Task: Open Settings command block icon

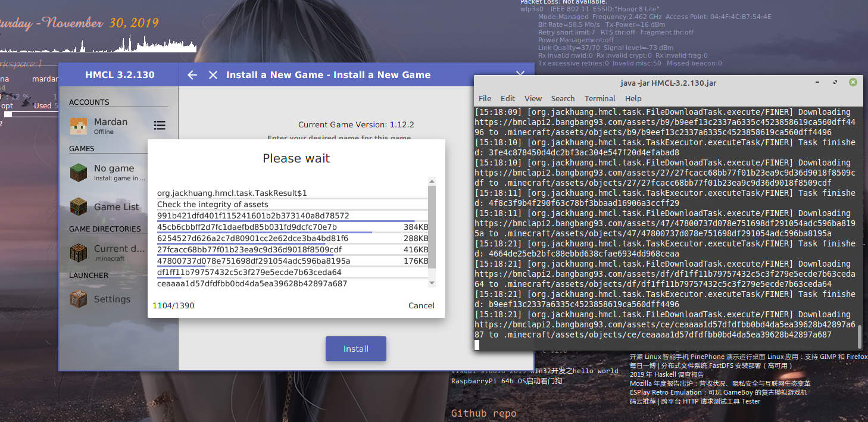Action: [79, 299]
